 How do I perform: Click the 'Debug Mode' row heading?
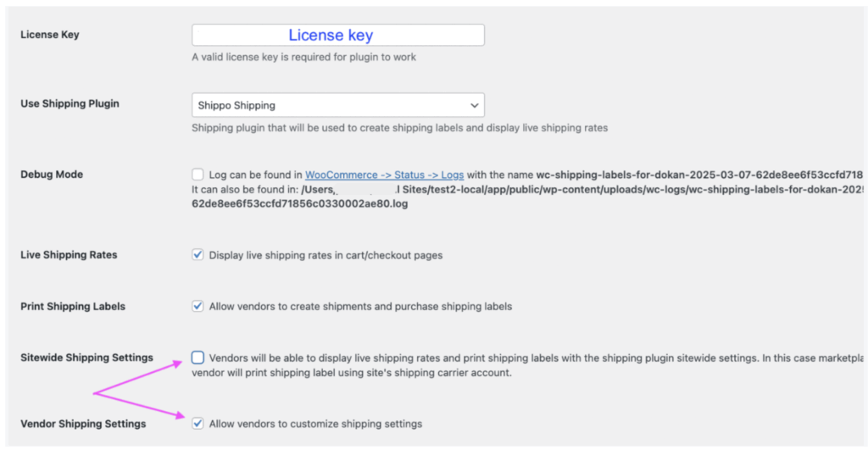pyautogui.click(x=52, y=174)
